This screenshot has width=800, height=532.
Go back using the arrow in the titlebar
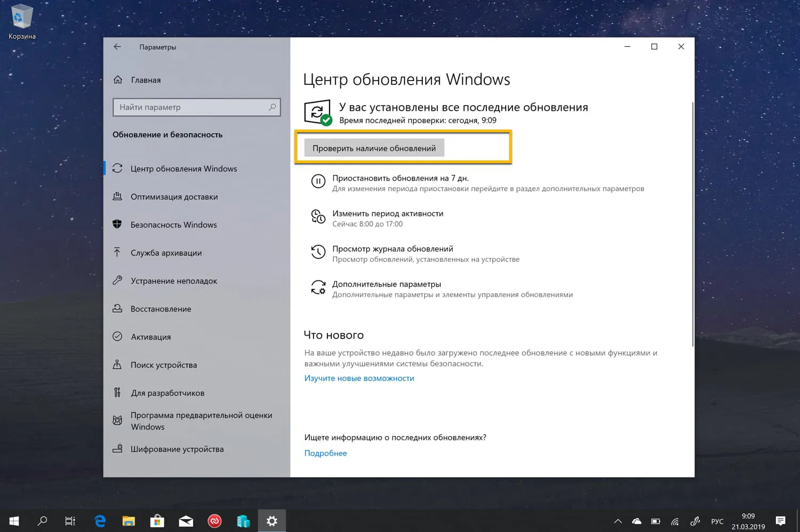tap(117, 46)
